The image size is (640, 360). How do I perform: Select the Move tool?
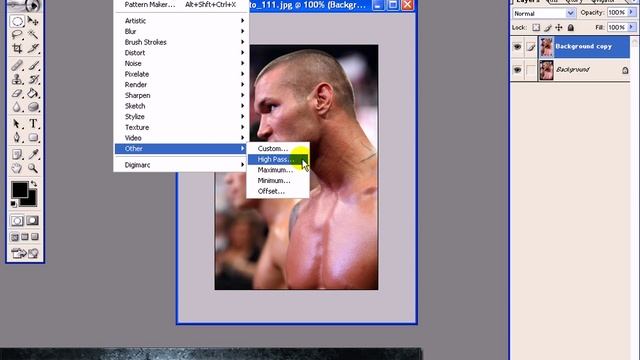click(33, 21)
